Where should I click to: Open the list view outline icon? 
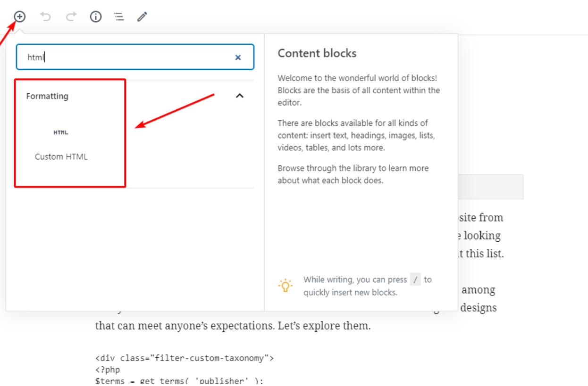118,16
